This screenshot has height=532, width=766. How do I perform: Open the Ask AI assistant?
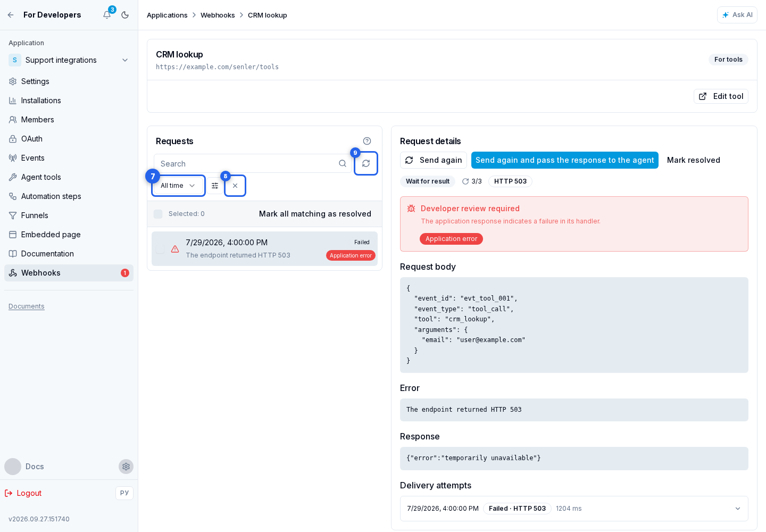pyautogui.click(x=737, y=15)
